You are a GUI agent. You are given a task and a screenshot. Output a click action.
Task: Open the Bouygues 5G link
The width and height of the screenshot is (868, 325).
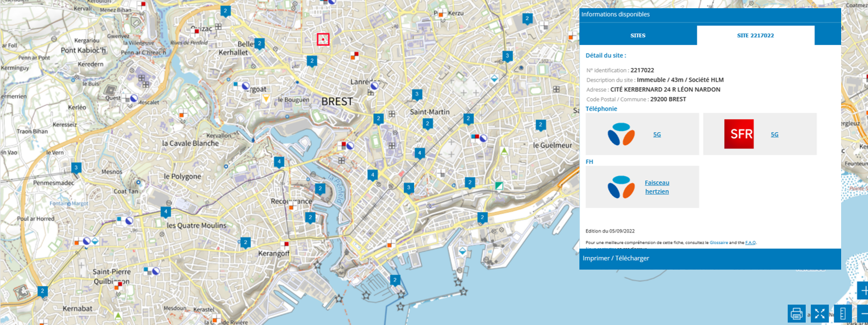click(x=657, y=134)
